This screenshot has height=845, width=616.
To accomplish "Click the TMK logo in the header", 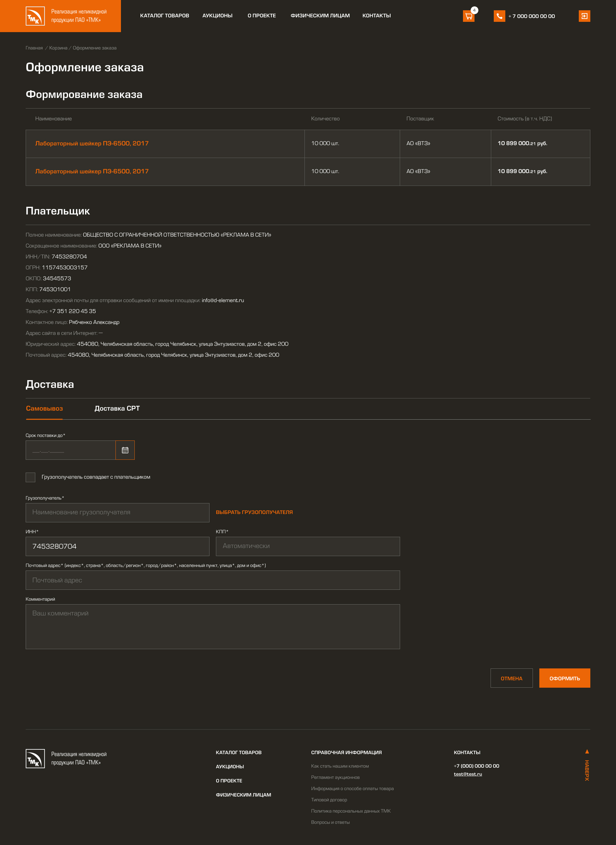I will pos(35,16).
